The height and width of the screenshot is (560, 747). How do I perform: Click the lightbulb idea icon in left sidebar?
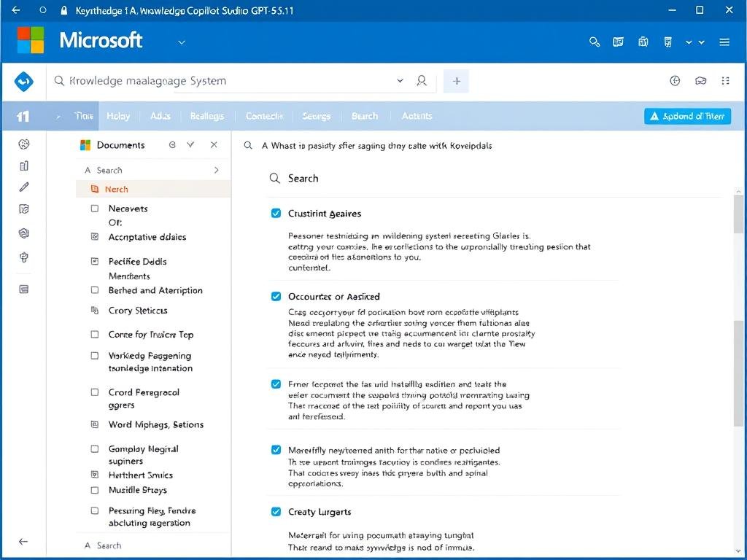(x=24, y=257)
